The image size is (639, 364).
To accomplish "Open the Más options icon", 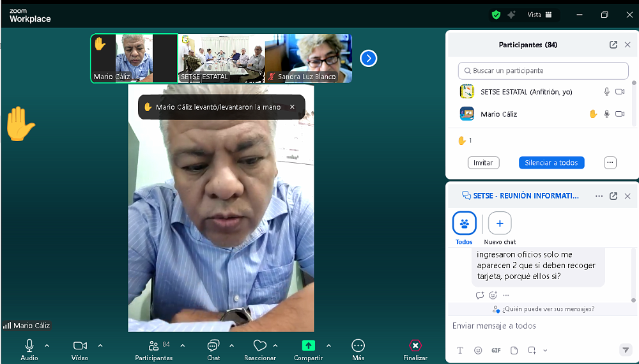I will click(358, 345).
